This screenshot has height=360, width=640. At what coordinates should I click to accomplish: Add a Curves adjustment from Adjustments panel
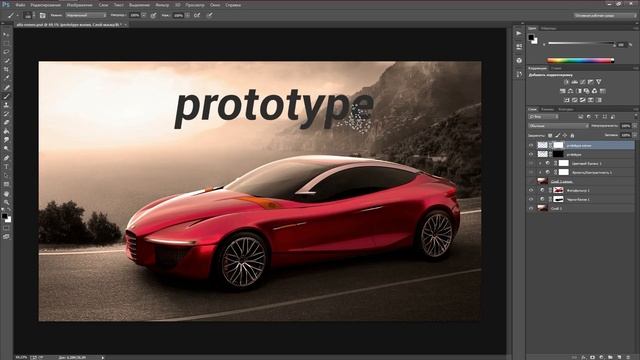[x=582, y=82]
